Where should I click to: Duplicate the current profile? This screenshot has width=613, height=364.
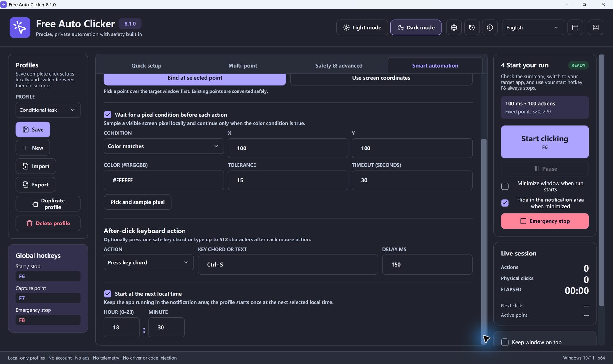(x=48, y=204)
